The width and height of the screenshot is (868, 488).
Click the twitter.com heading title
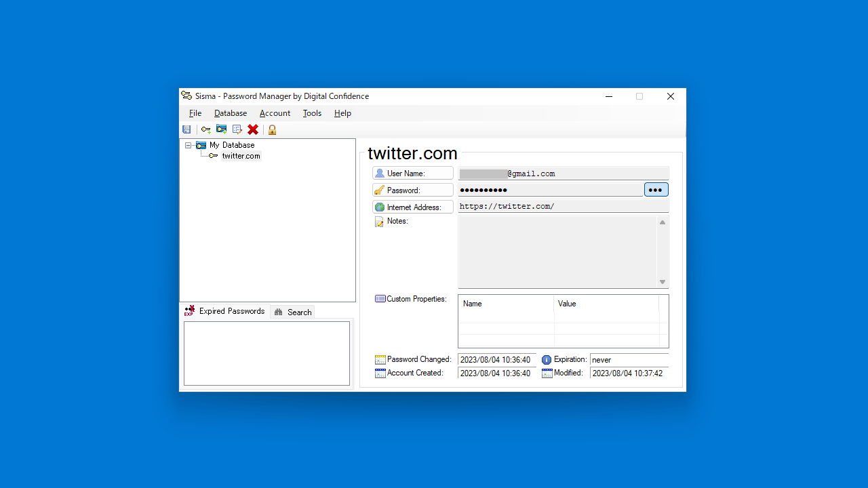pyautogui.click(x=412, y=154)
